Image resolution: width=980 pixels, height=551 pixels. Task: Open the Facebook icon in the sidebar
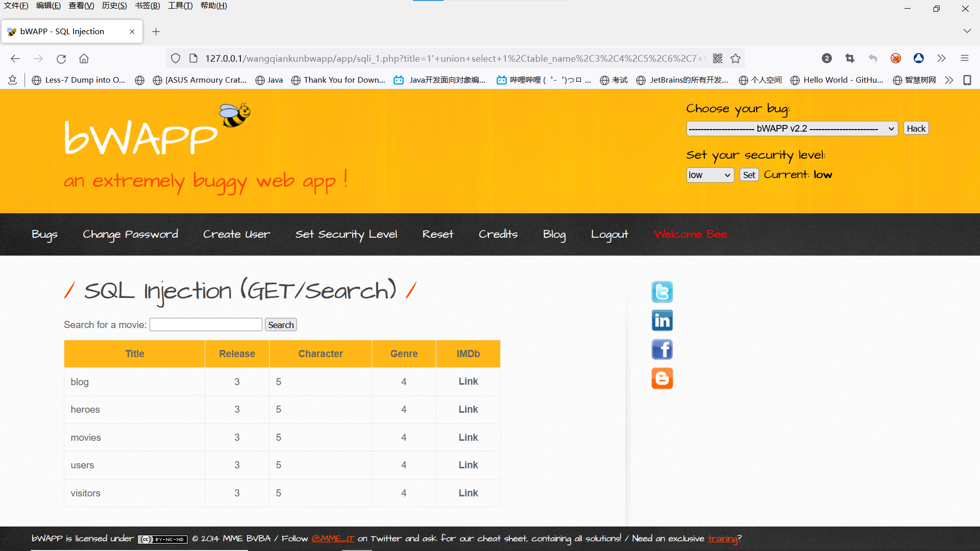(661, 349)
